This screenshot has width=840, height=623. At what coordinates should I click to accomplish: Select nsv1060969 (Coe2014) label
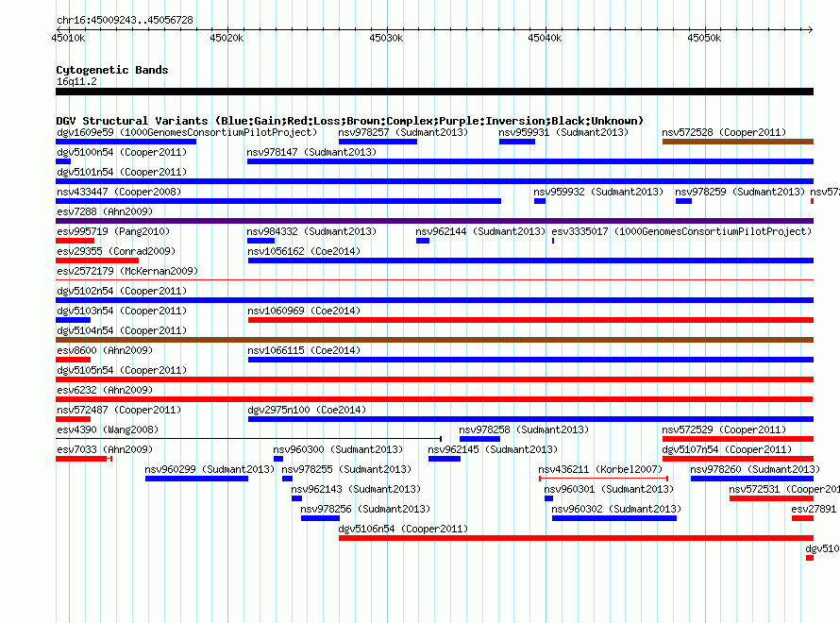pyautogui.click(x=304, y=311)
